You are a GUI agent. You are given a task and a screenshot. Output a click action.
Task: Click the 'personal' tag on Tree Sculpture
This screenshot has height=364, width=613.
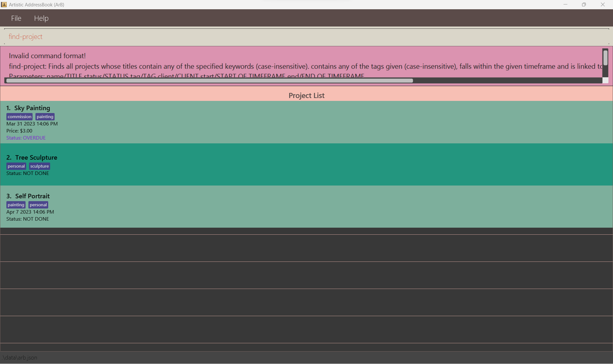(16, 166)
